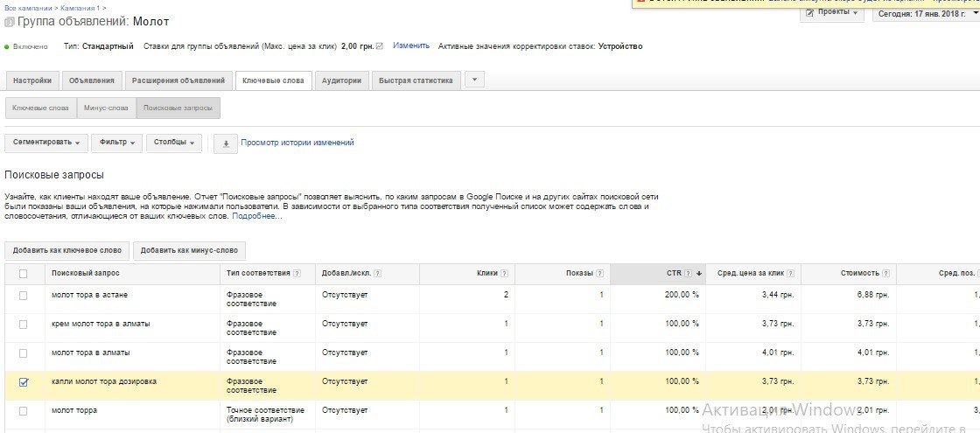Click the 3,44 грн. average price value
Image resolution: width=980 pixels, height=433 pixels.
(778, 295)
